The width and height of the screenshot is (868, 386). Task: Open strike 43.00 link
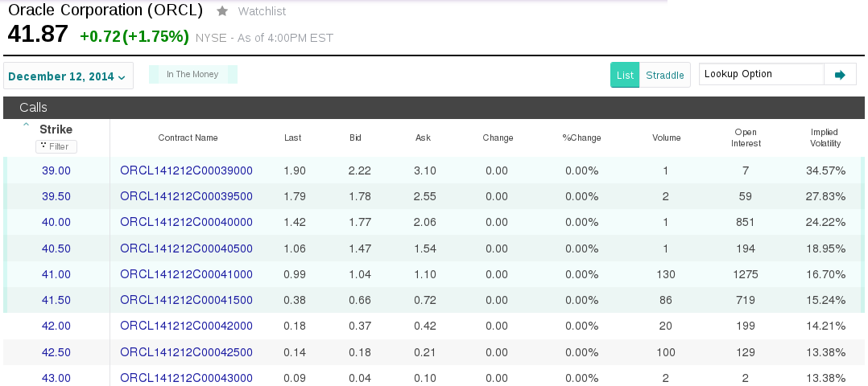click(x=56, y=378)
